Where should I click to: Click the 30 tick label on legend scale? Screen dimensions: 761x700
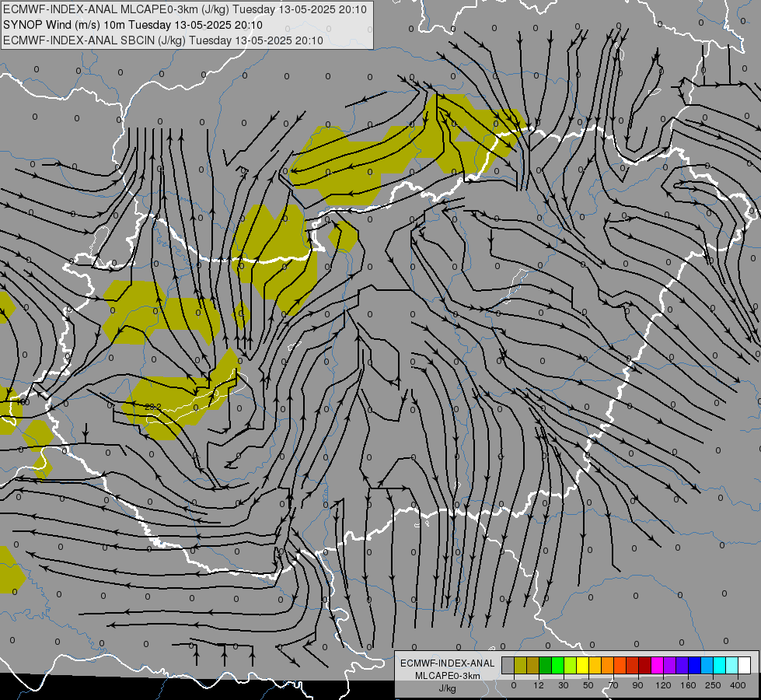[564, 685]
